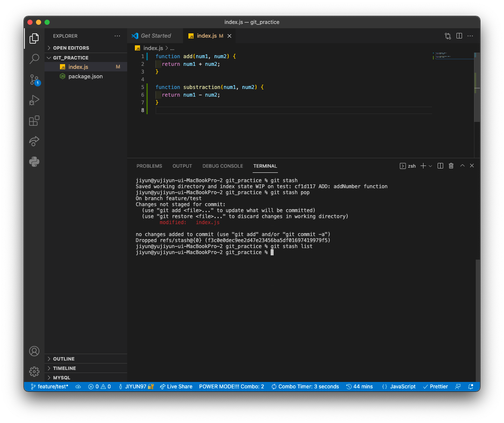Click the substraction function name
This screenshot has width=504, height=423.
202,87
